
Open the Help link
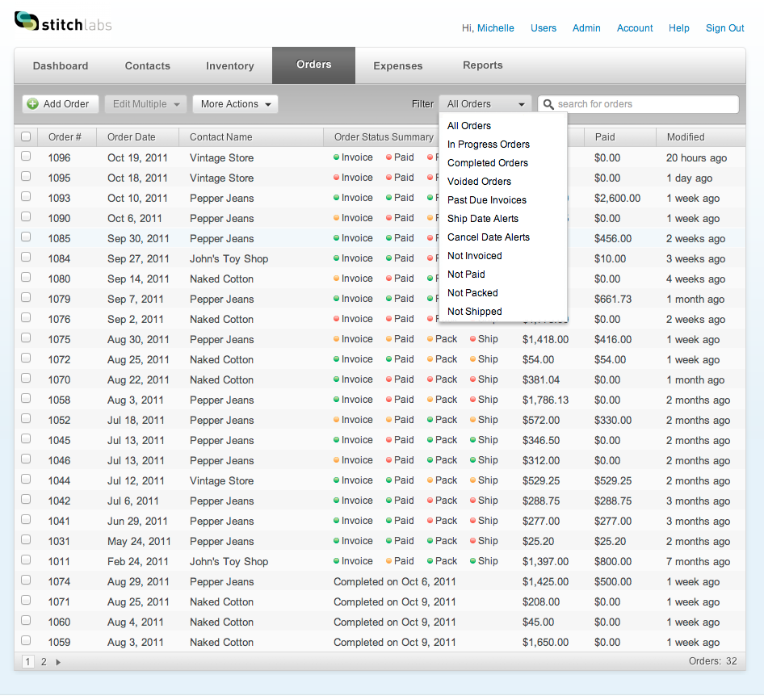(678, 27)
